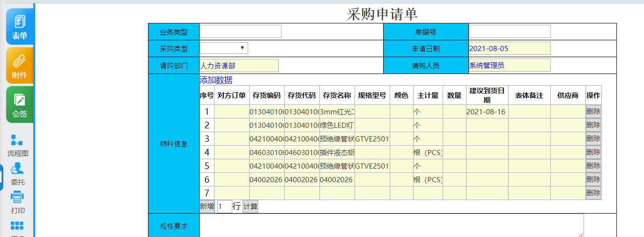Click row 4 主计量 cell 根（PCS）
This screenshot has width=644, height=237.
(x=428, y=152)
